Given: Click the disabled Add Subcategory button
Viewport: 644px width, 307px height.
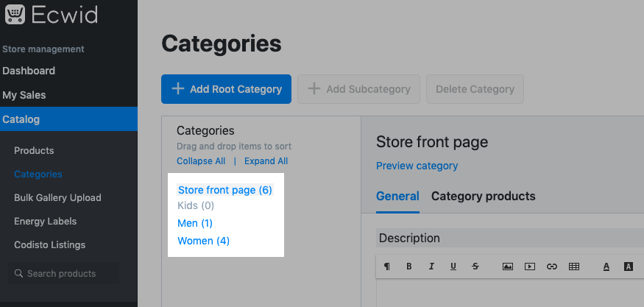Looking at the screenshot, I should 358,89.
